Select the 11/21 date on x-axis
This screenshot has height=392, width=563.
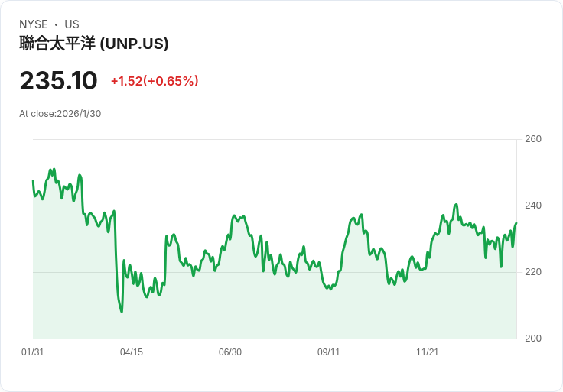click(428, 352)
